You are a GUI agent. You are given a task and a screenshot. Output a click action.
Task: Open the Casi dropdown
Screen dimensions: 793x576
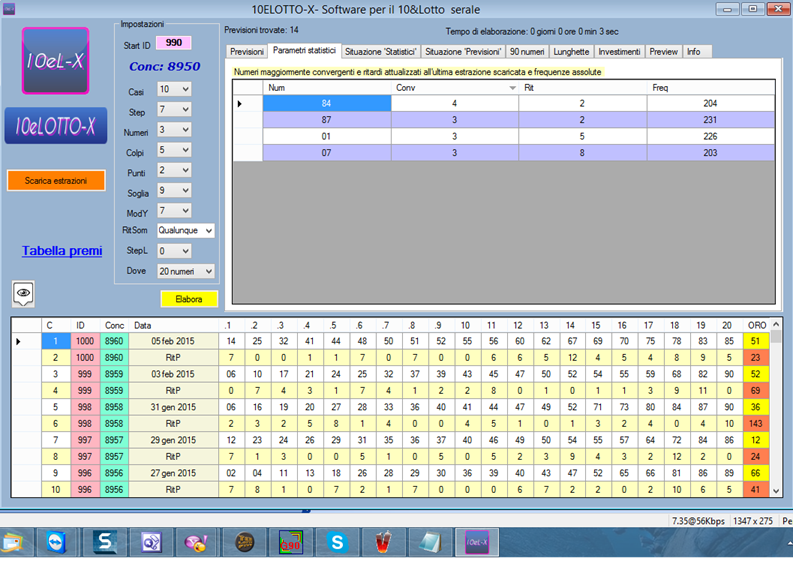(x=174, y=90)
